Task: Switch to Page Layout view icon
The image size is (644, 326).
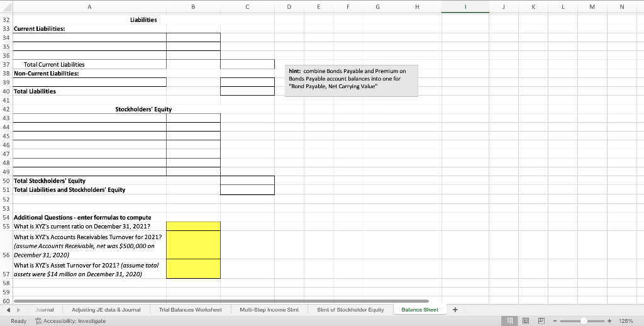Action: coord(525,321)
